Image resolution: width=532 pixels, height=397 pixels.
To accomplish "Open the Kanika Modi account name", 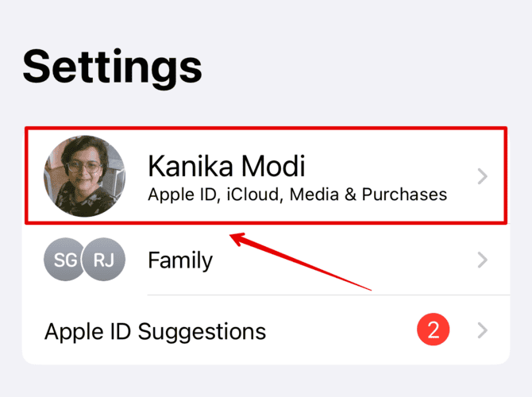I will point(226,165).
